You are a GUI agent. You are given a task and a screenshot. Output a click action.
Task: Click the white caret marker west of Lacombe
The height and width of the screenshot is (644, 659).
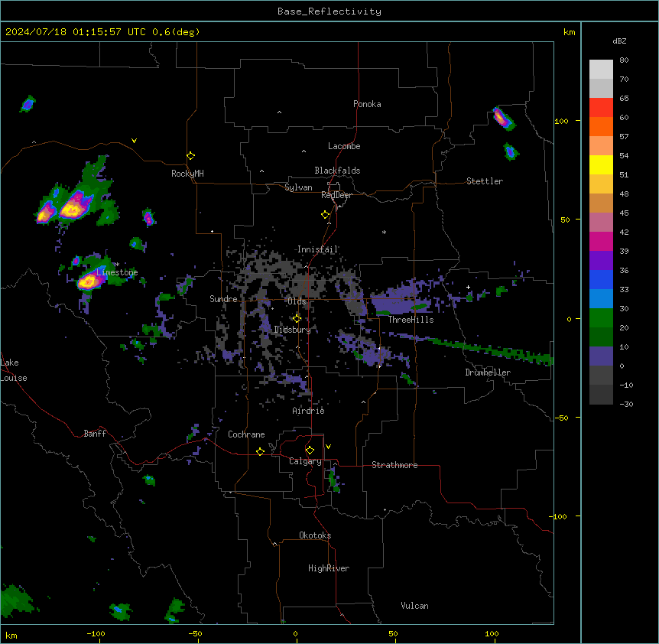point(304,151)
